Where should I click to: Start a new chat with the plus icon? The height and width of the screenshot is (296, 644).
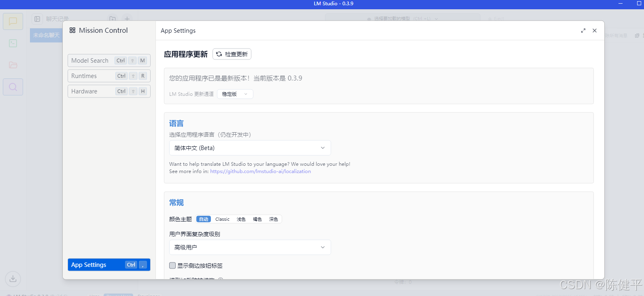tap(127, 19)
